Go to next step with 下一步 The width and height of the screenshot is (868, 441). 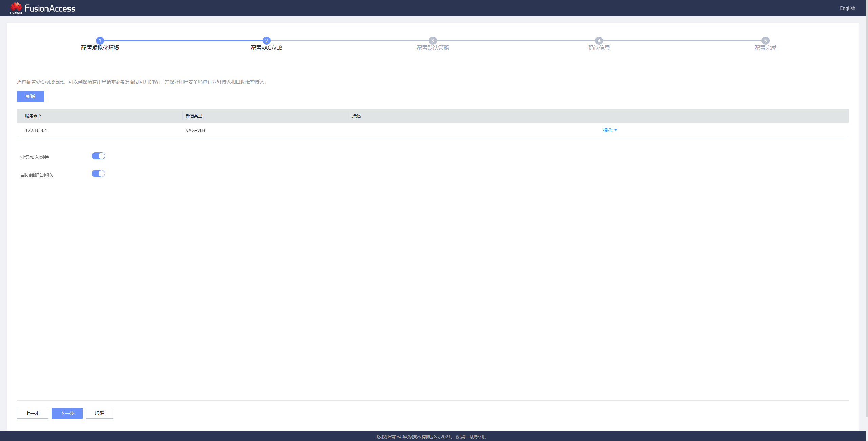[67, 413]
